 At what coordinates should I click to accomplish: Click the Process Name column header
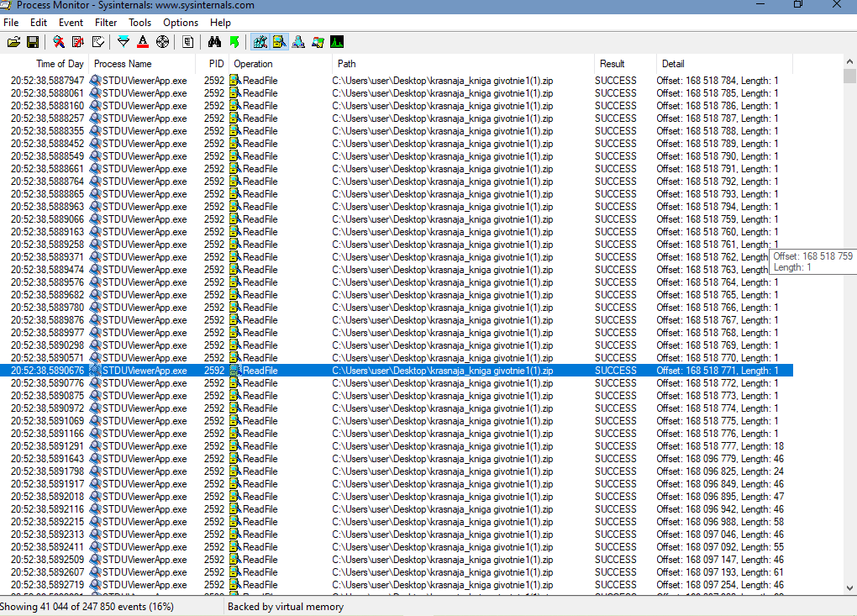[123, 64]
